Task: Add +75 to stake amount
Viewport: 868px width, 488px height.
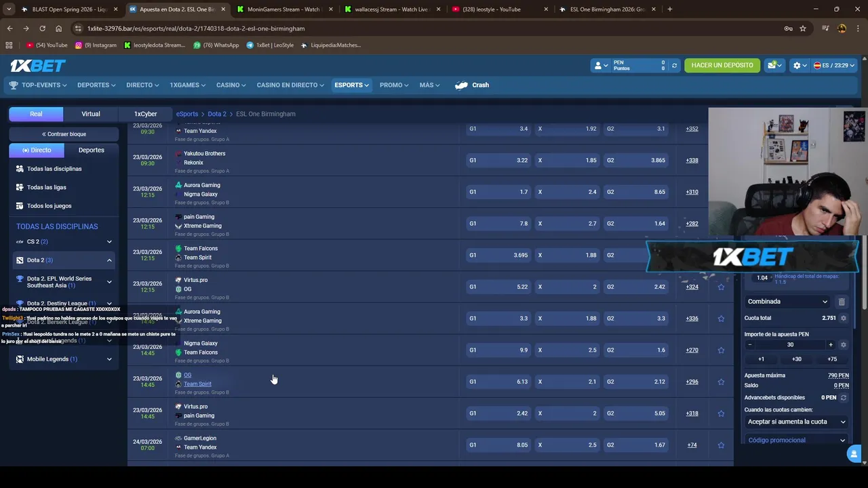Action: (x=832, y=359)
